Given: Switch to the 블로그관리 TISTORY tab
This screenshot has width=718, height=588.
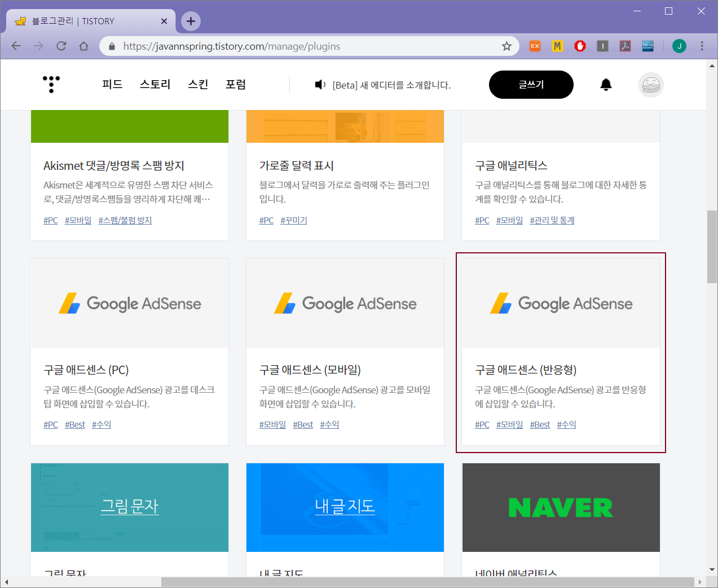Looking at the screenshot, I should [90, 21].
